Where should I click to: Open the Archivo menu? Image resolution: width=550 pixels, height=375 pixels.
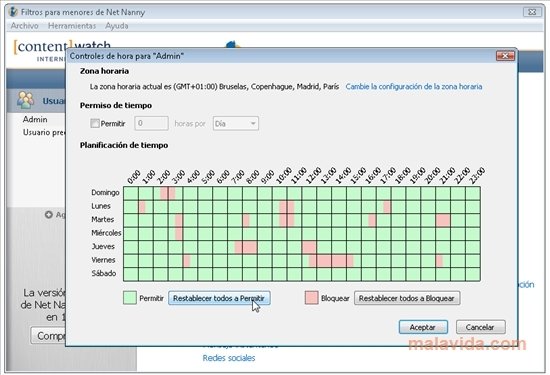click(25, 26)
